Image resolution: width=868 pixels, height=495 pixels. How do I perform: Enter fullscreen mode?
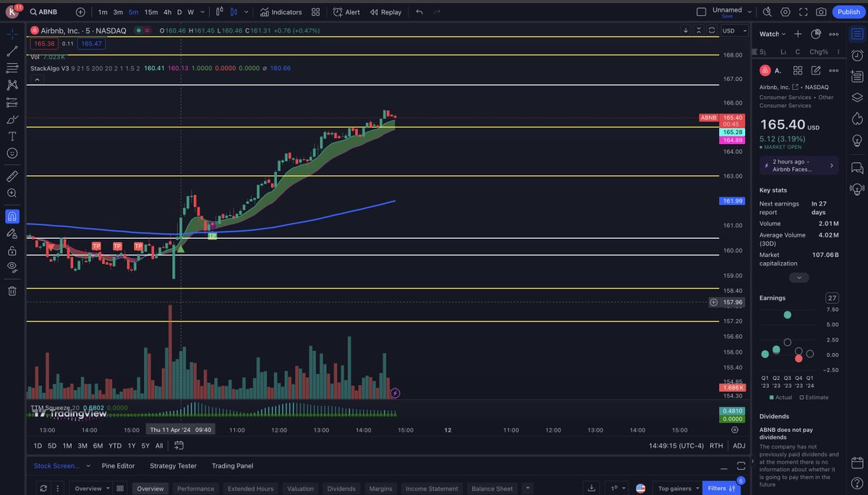click(x=804, y=12)
